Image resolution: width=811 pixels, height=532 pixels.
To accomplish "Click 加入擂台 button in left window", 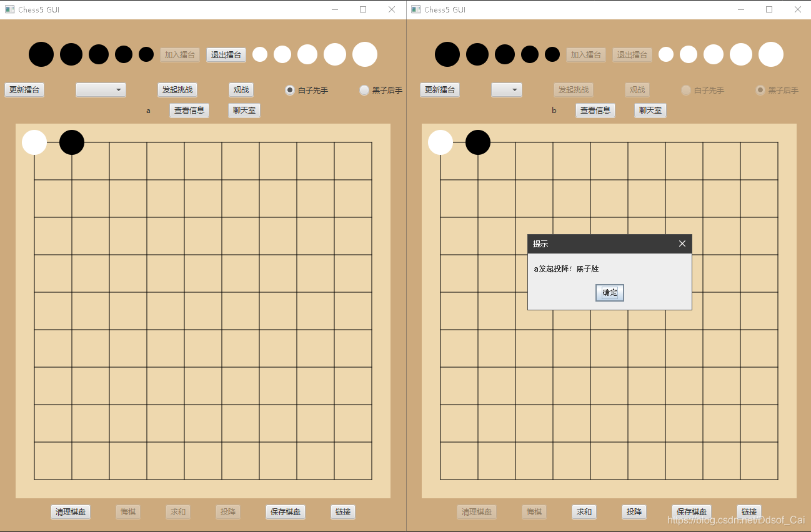I will click(x=180, y=55).
